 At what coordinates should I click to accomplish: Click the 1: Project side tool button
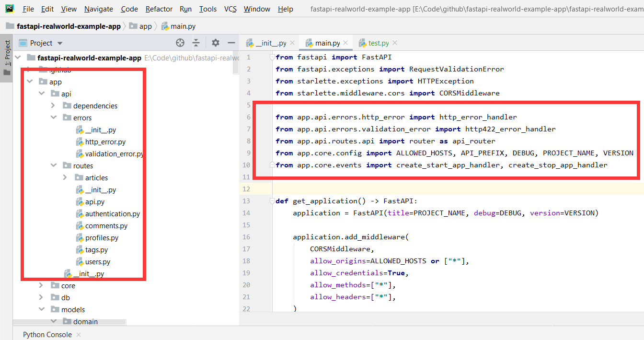7,59
